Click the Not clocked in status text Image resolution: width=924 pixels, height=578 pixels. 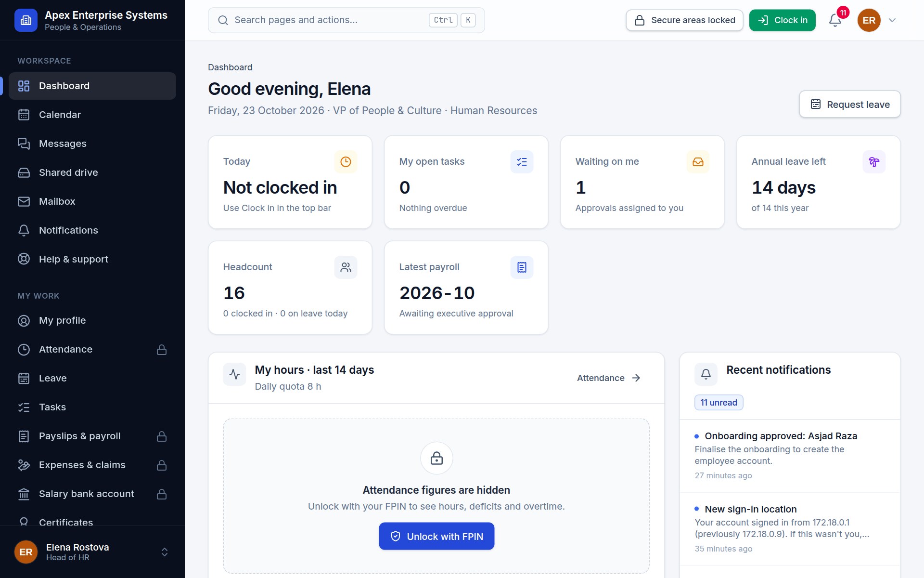[280, 187]
